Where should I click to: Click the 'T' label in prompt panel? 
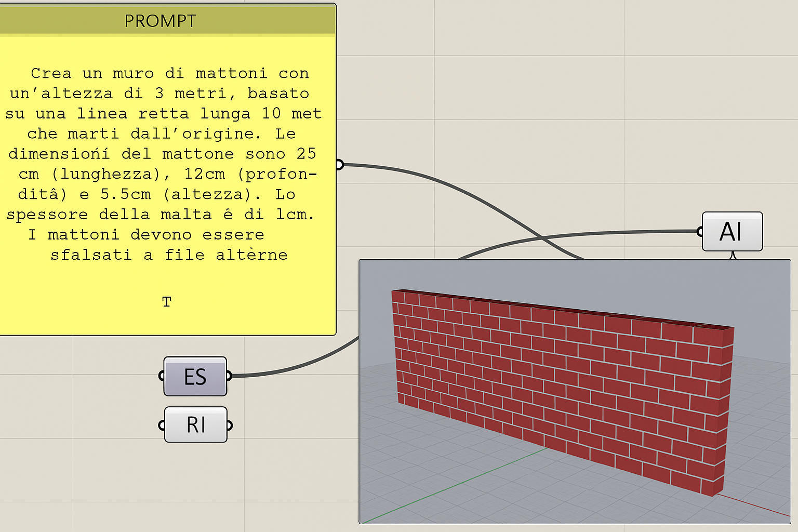[x=166, y=301]
